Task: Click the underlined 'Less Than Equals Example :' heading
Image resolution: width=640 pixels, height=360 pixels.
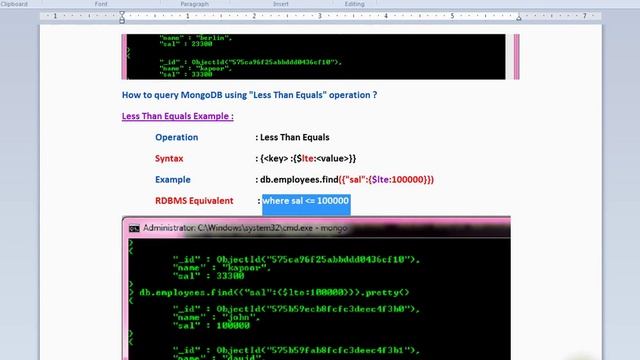Action: pyautogui.click(x=178, y=116)
